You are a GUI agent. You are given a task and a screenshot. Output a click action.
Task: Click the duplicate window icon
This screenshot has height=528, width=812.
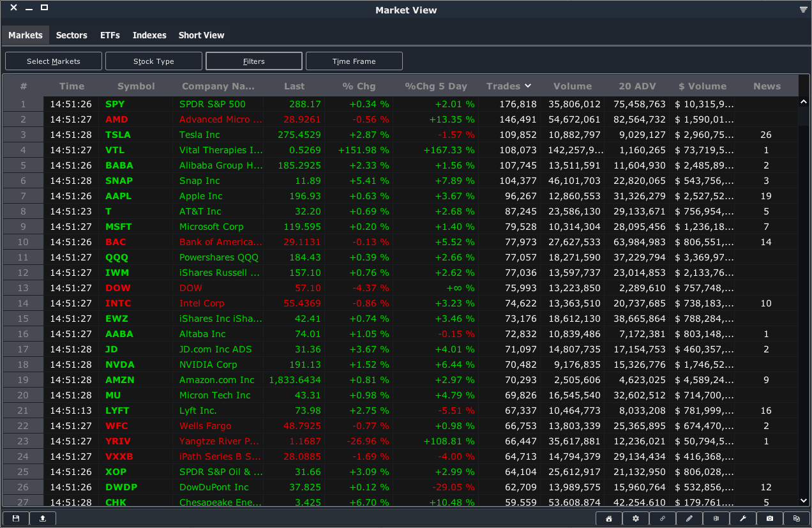tap(797, 518)
